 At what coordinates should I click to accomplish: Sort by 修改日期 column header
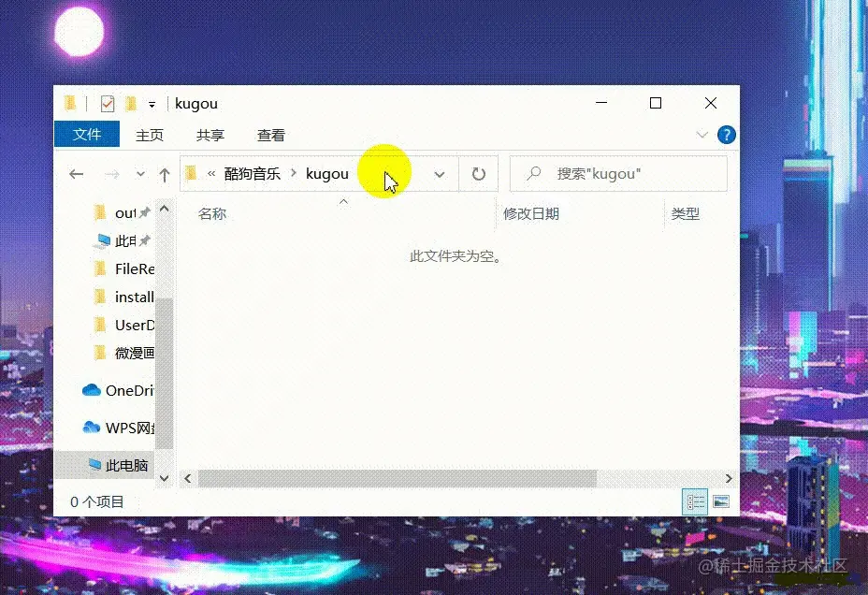pos(531,213)
